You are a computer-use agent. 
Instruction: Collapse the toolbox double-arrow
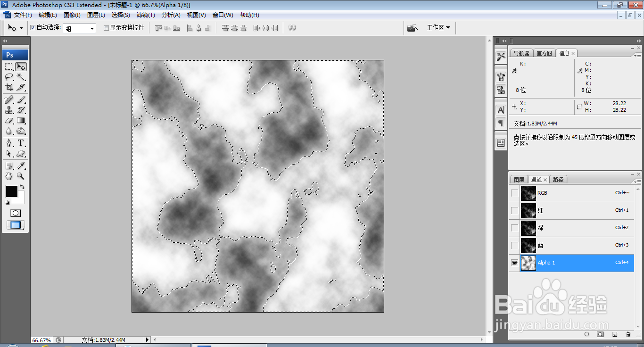point(5,41)
